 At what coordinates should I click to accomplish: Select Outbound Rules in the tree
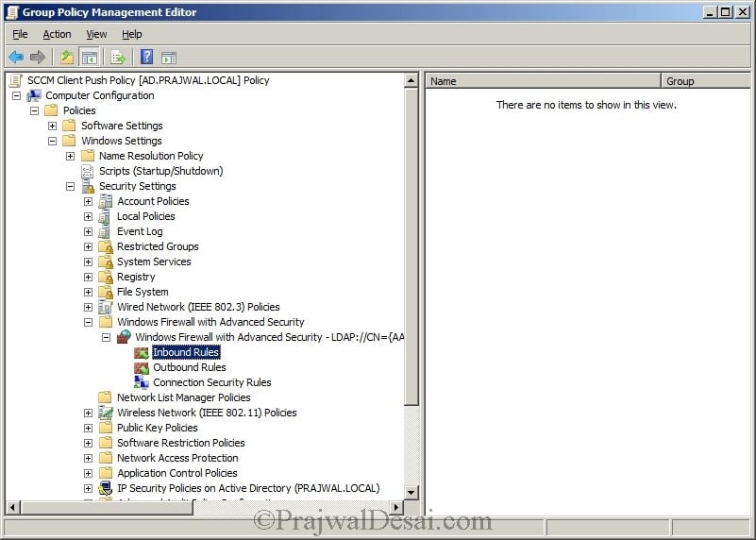(190, 367)
